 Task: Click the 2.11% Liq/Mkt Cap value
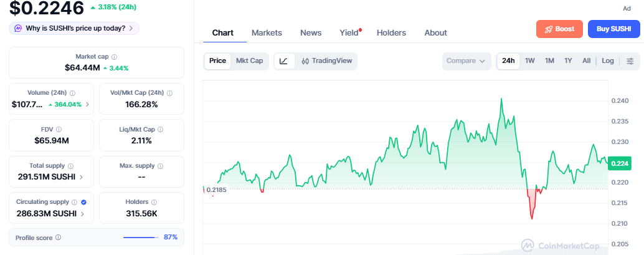tap(142, 141)
